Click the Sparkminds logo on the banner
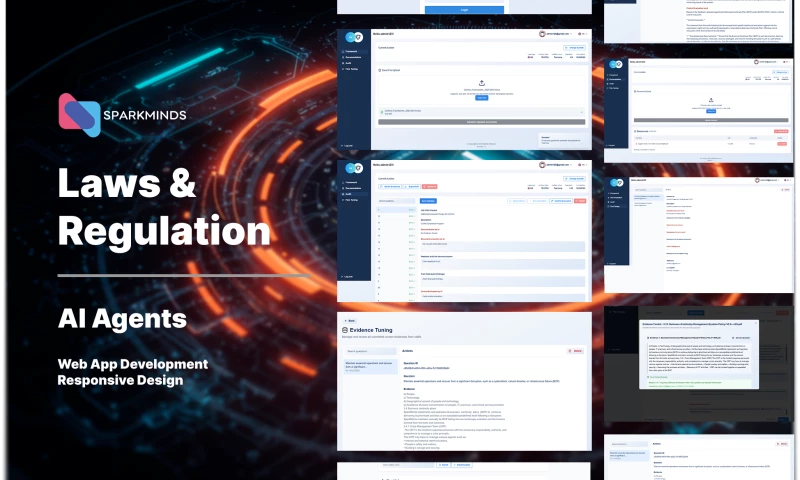Viewport: 800px width, 480px height. tap(122, 115)
